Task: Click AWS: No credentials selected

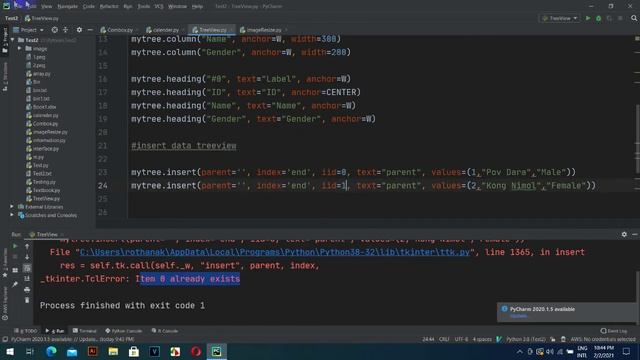Action: pyautogui.click(x=603, y=339)
